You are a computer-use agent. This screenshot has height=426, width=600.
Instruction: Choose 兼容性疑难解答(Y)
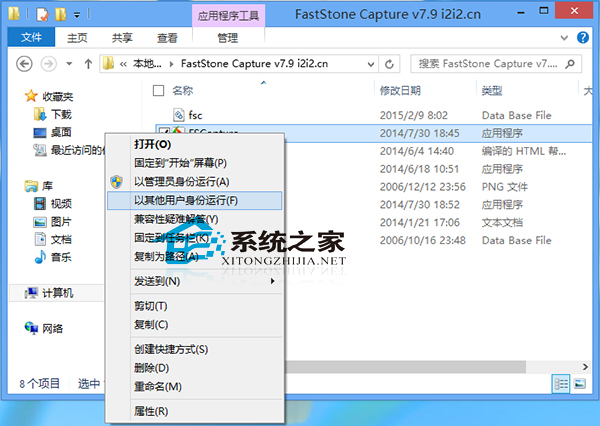[195, 219]
